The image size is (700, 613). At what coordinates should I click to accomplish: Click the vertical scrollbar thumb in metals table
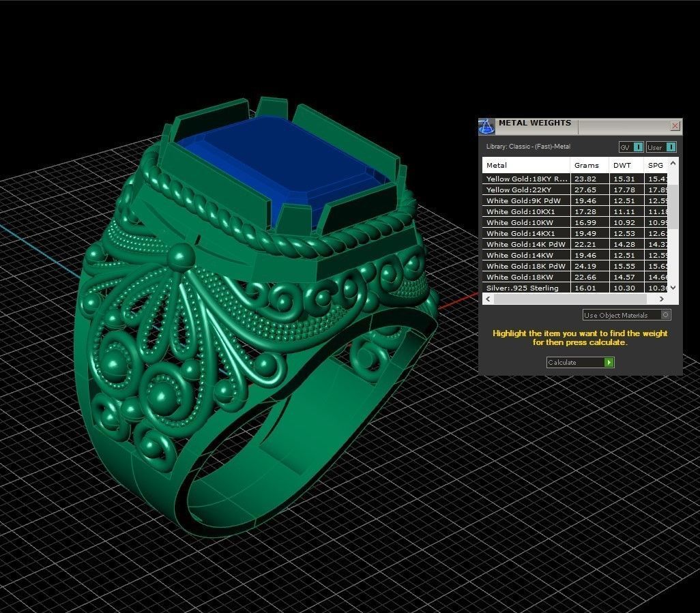tap(673, 206)
